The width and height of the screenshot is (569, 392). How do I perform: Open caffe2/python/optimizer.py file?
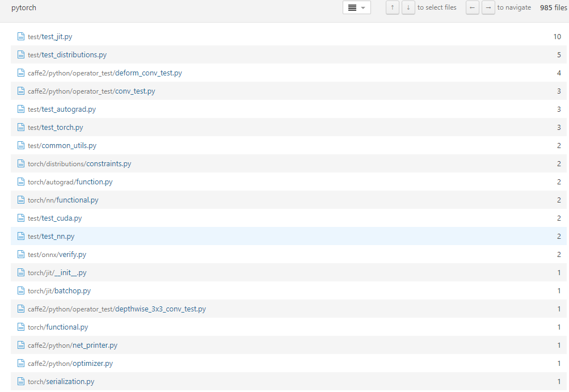tap(70, 363)
